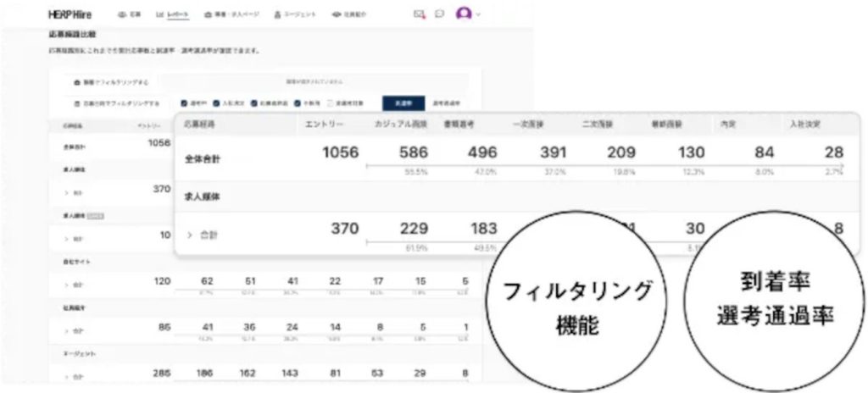The height and width of the screenshot is (393, 868).
Task: Switch to the レポート tab
Action: tap(173, 15)
